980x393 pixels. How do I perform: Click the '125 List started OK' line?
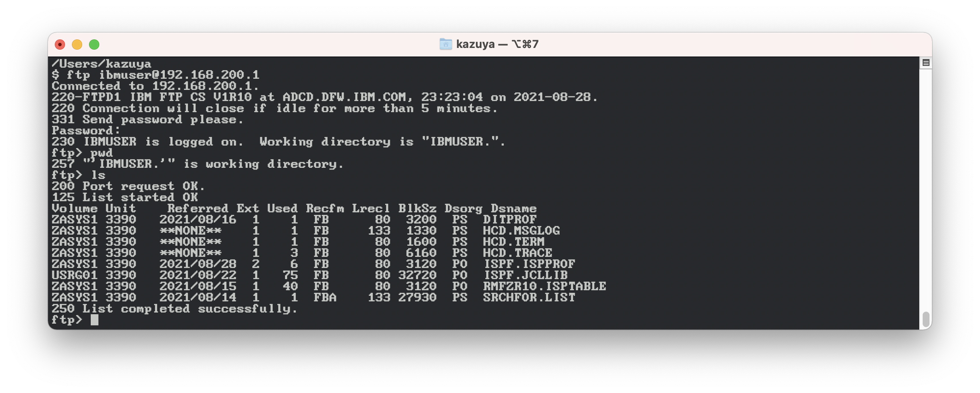(x=125, y=197)
